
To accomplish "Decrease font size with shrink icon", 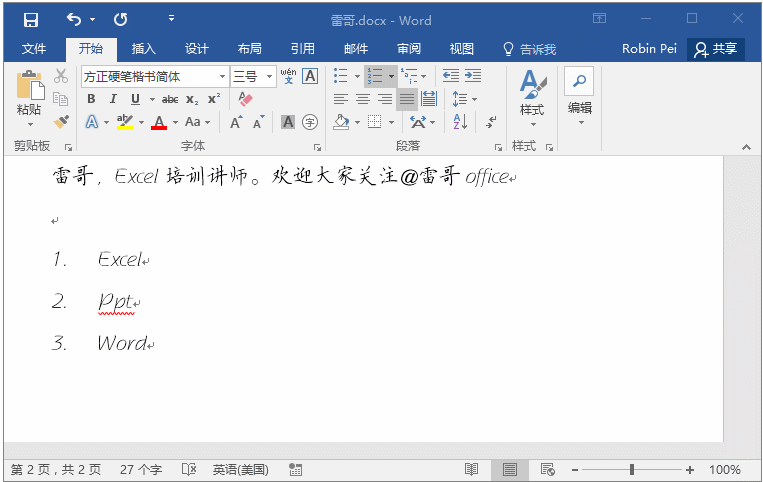I will (258, 122).
